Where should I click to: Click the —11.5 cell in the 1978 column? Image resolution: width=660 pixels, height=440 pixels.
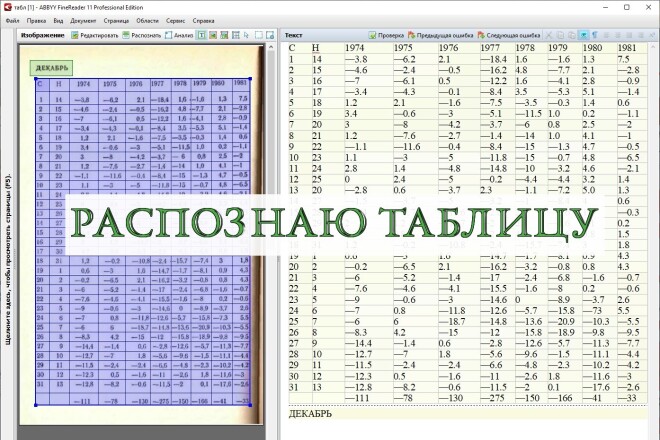529,114
